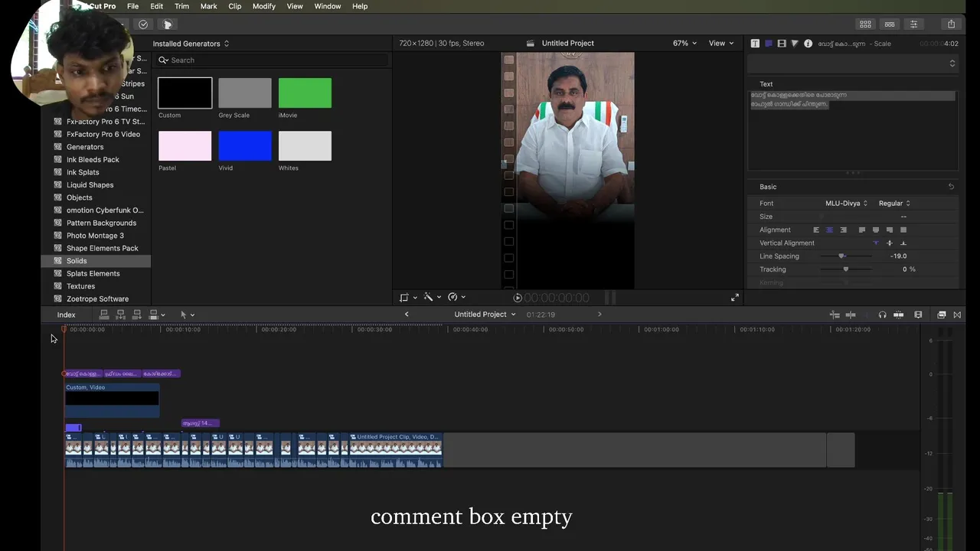Open the Mark menu
Screen dimensions: 980x551
(x=208, y=6)
